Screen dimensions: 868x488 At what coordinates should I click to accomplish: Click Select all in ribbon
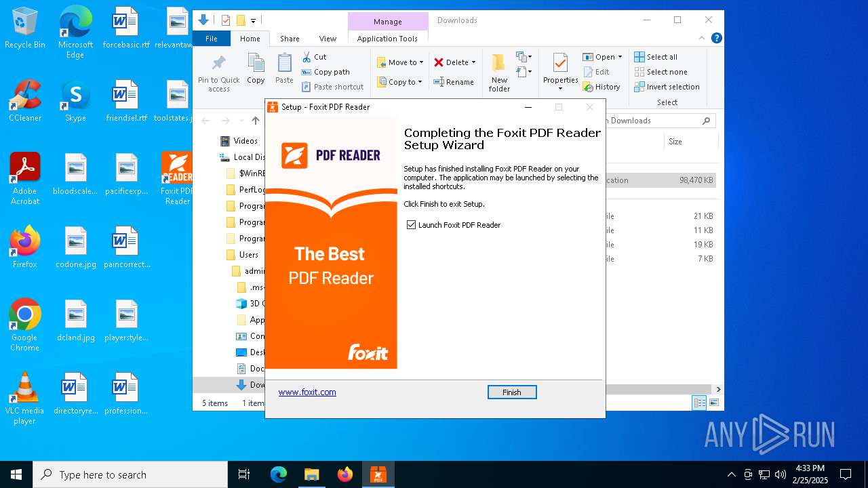[x=656, y=57]
